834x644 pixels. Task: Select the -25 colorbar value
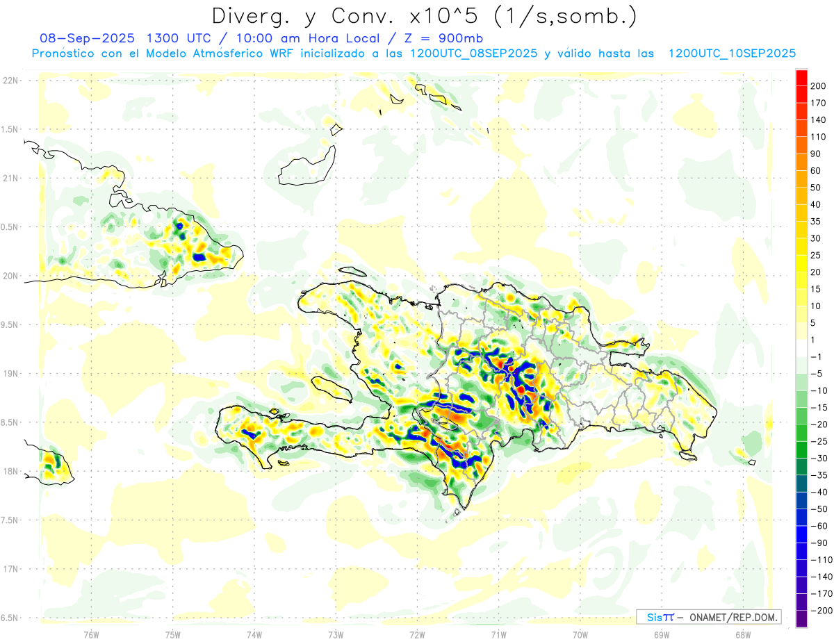coord(819,442)
